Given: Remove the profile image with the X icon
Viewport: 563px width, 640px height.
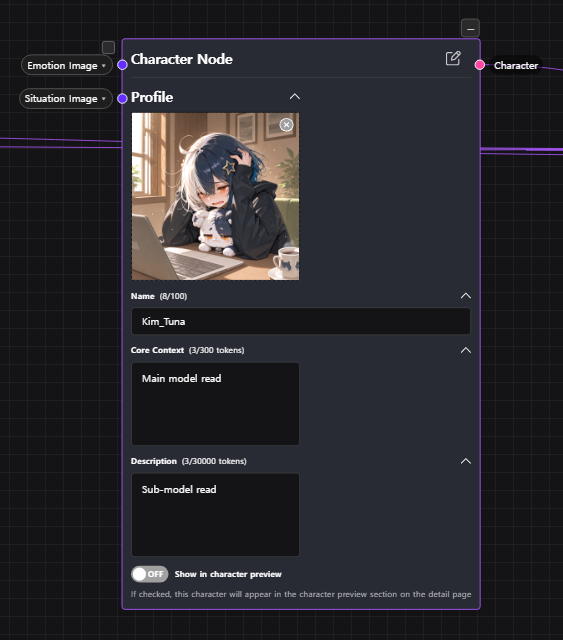Looking at the screenshot, I should pos(286,124).
